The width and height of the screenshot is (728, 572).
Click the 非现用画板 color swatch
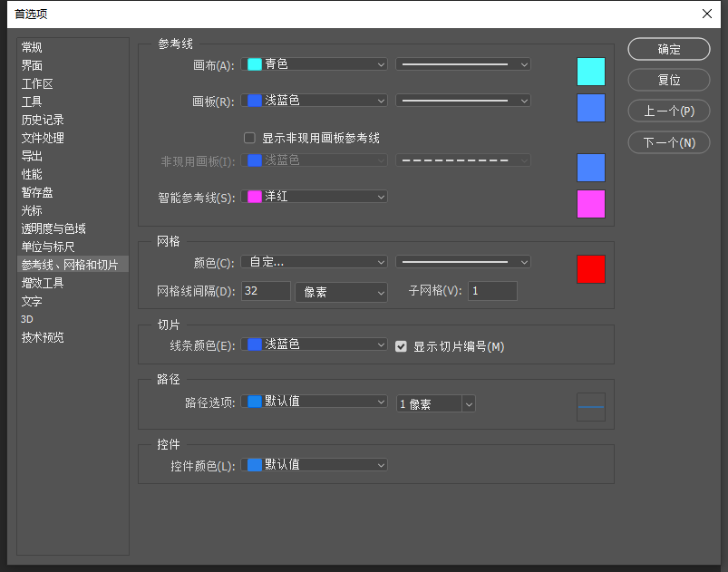(590, 168)
